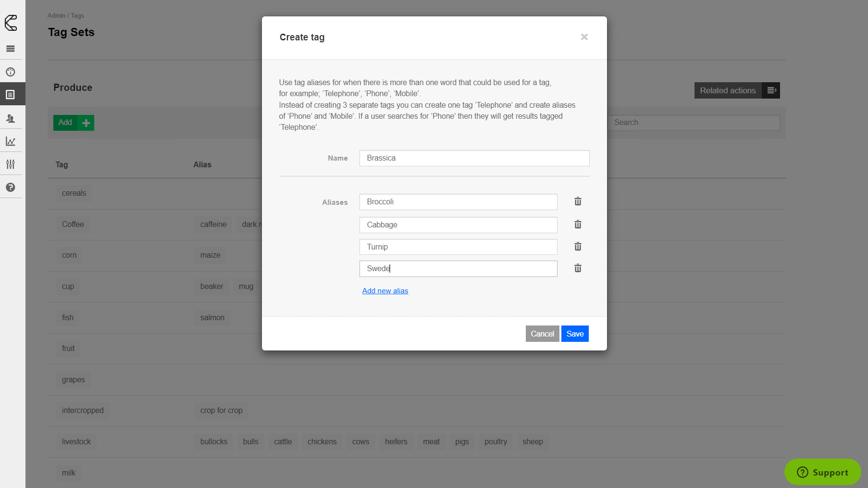Screen dimensions: 868x488
Task: Click the help question mark sidebar icon
Action: (11, 188)
